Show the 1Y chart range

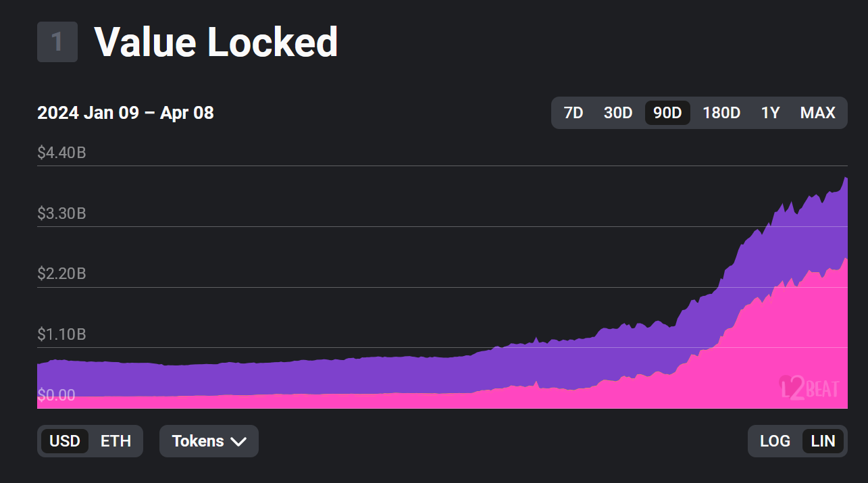coord(770,113)
